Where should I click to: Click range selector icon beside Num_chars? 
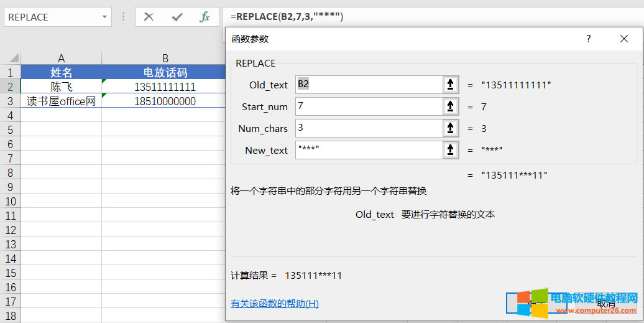451,128
